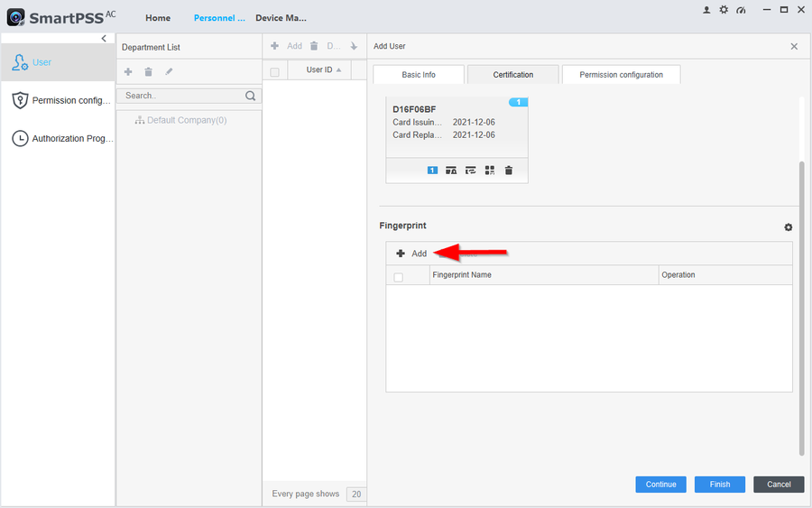Click the search magnifier icon
The image size is (812, 508).
point(251,96)
